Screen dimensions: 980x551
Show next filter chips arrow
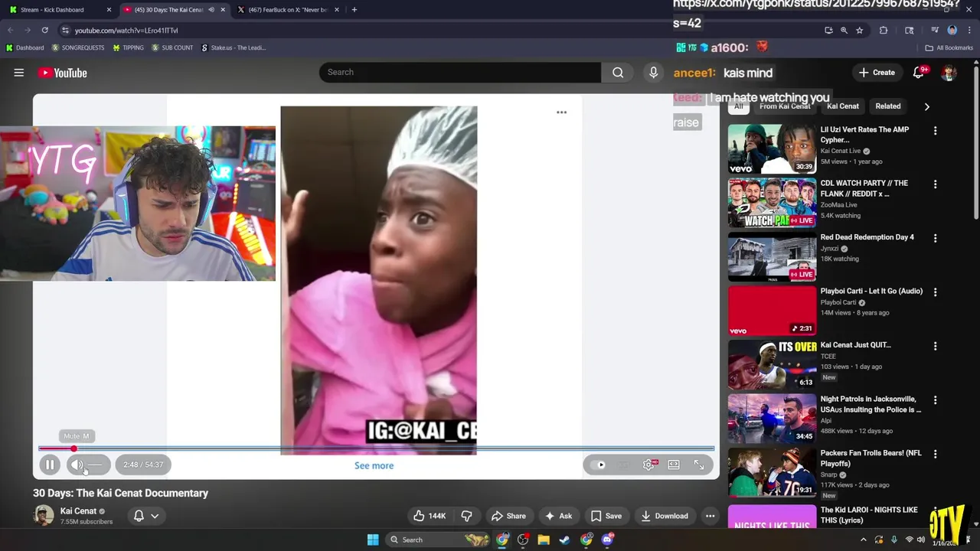coord(926,106)
